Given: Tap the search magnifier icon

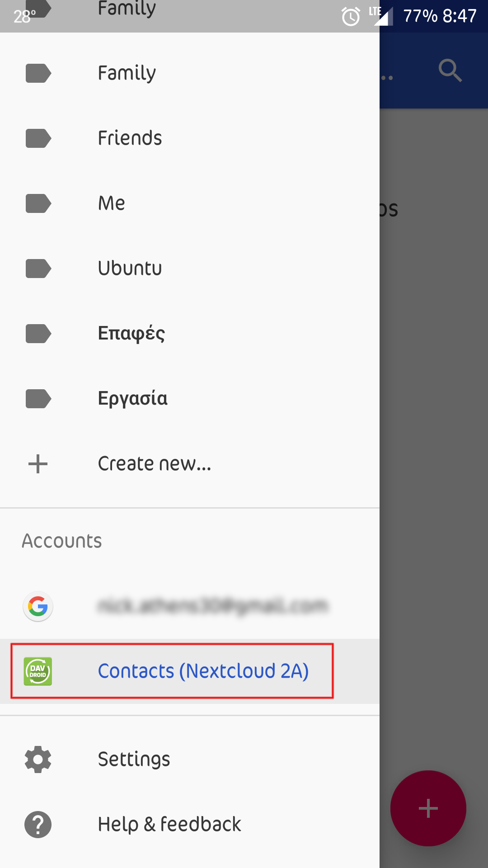Looking at the screenshot, I should tap(450, 71).
